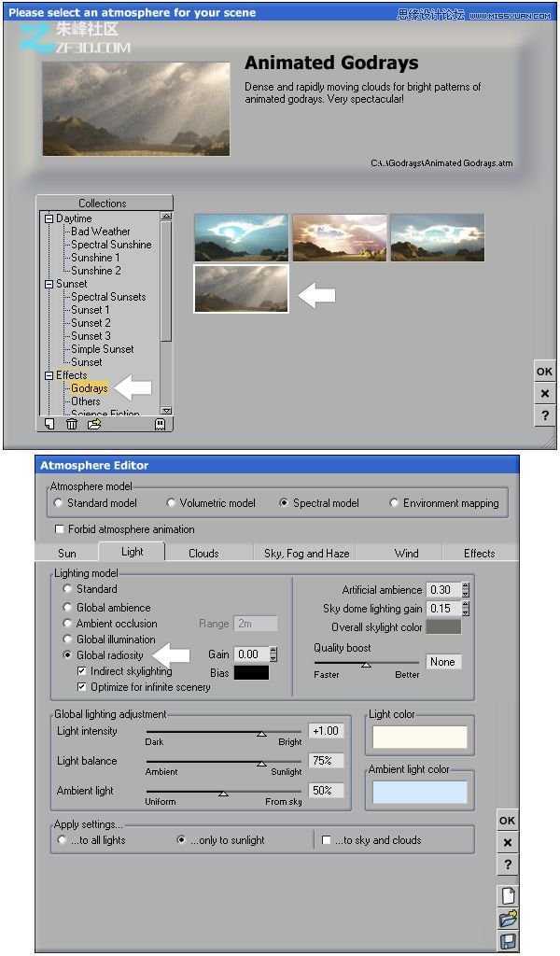This screenshot has width=560, height=956.
Task: Apply settings to all lights
Action: pyautogui.click(x=63, y=839)
